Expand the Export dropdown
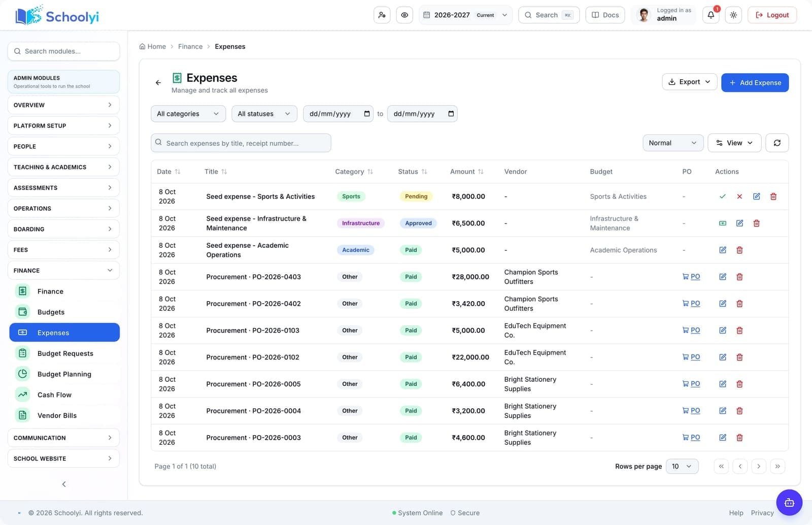This screenshot has width=812, height=525. click(689, 82)
